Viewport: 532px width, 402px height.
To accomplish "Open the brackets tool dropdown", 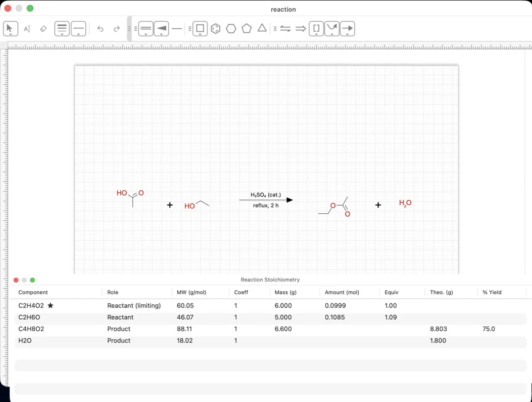I will (x=316, y=29).
